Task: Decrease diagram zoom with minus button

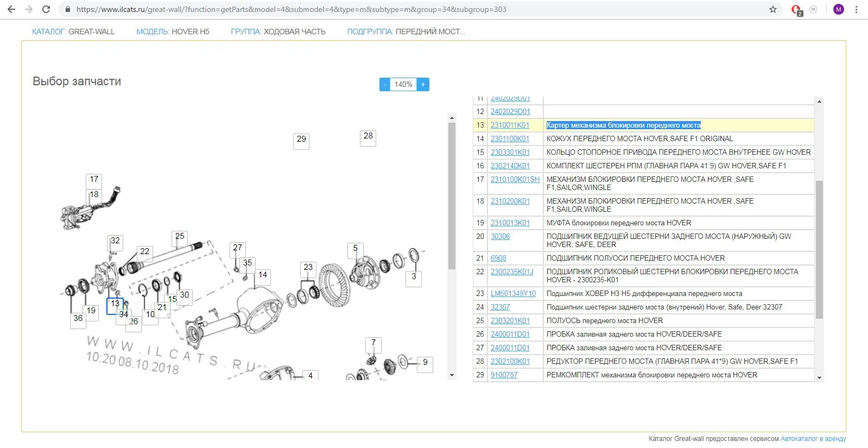Action: pos(385,84)
